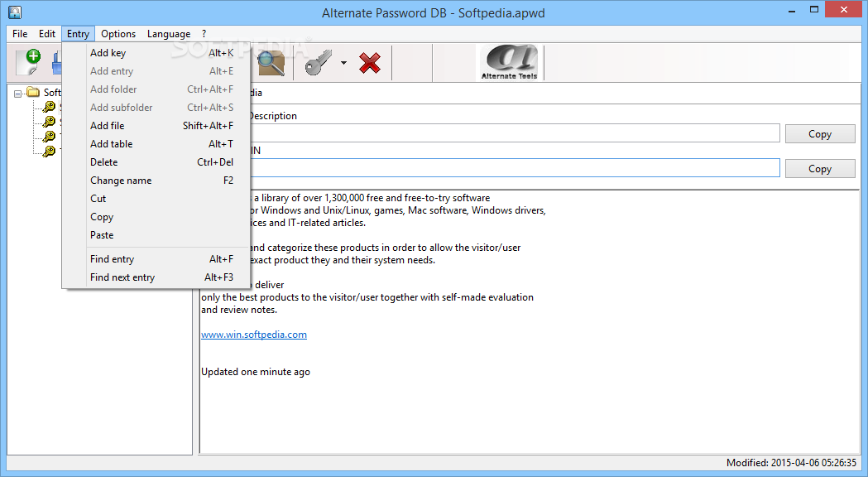Image resolution: width=868 pixels, height=477 pixels.
Task: Minimize the Alternate Password DB window
Action: [x=792, y=11]
